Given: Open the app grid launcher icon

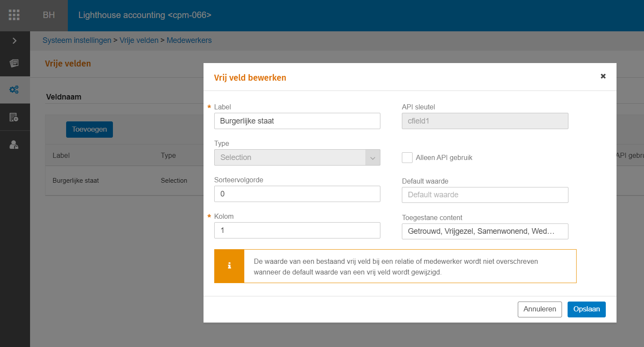Looking at the screenshot, I should pos(14,15).
